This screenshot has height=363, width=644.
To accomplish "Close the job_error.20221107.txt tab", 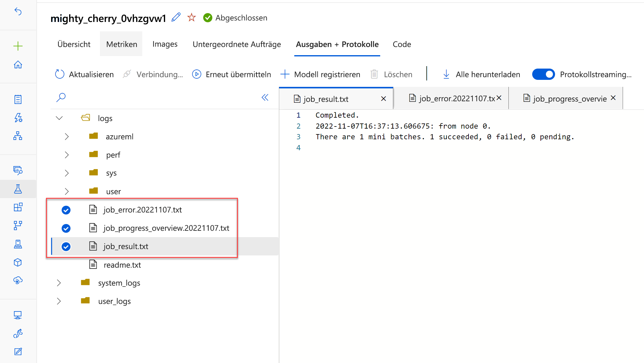I will (499, 98).
